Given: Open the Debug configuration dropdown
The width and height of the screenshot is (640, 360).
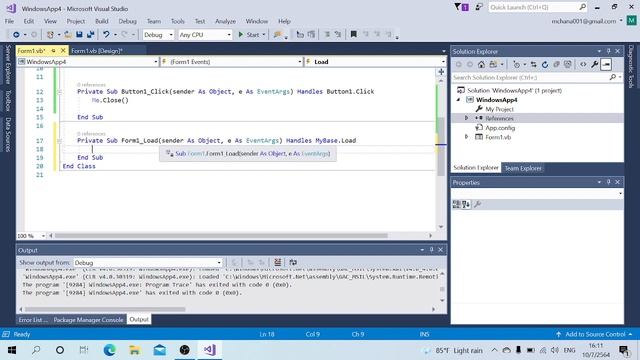Looking at the screenshot, I should 158,35.
